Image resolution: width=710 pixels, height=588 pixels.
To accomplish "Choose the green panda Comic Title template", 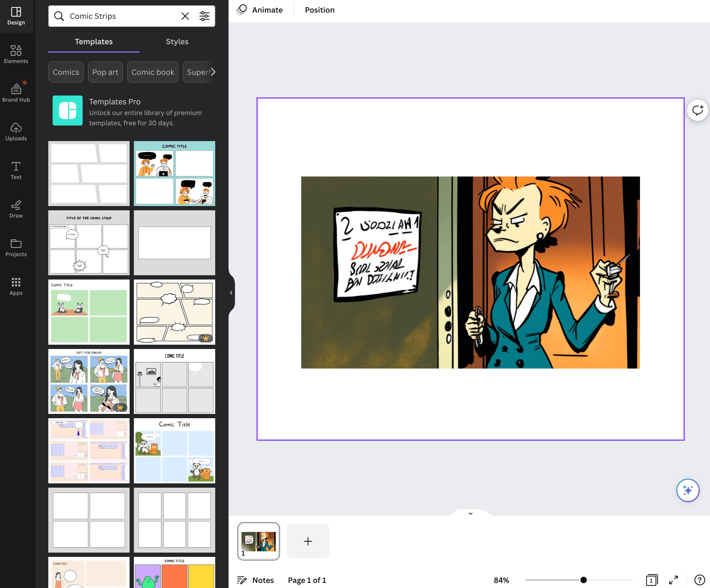I will [89, 312].
